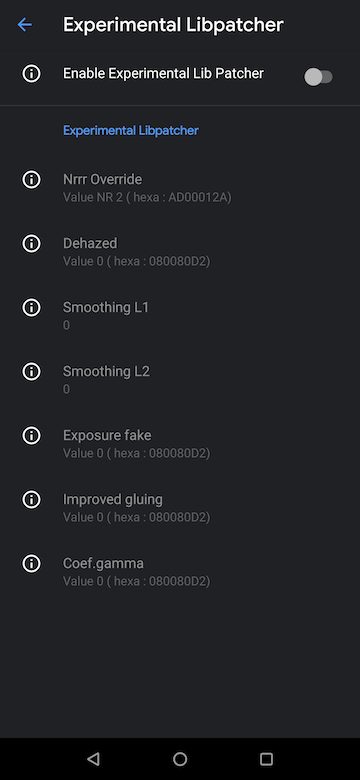Screen dimensions: 360x780
Task: Tap the back arrow in the header
Action: tap(24, 24)
